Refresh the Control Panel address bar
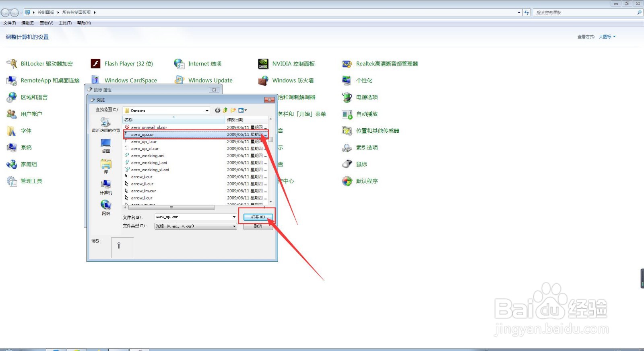This screenshot has width=644, height=351. tap(526, 12)
